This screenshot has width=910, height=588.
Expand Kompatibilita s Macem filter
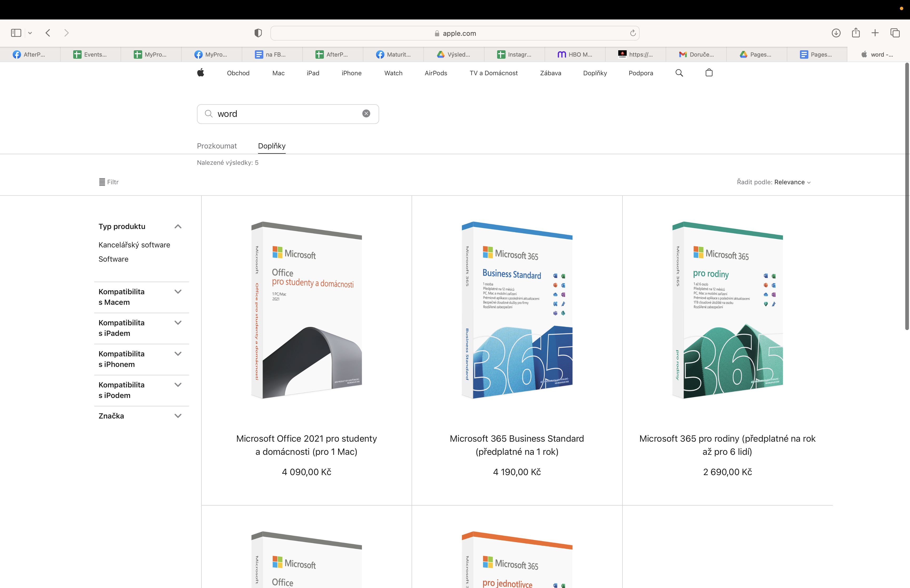click(177, 292)
